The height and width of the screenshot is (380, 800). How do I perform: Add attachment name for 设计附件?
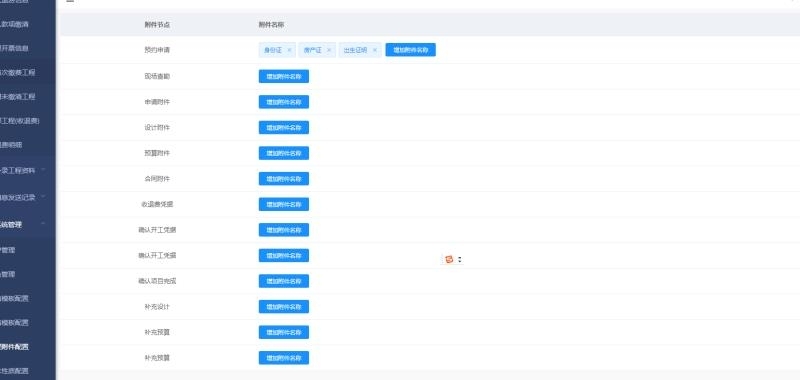pyautogui.click(x=284, y=128)
